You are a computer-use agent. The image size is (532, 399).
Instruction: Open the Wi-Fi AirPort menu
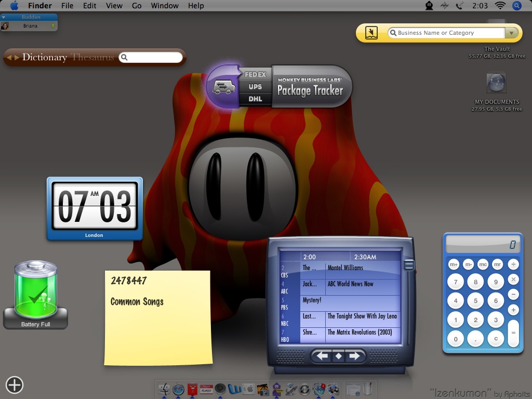pos(500,5)
